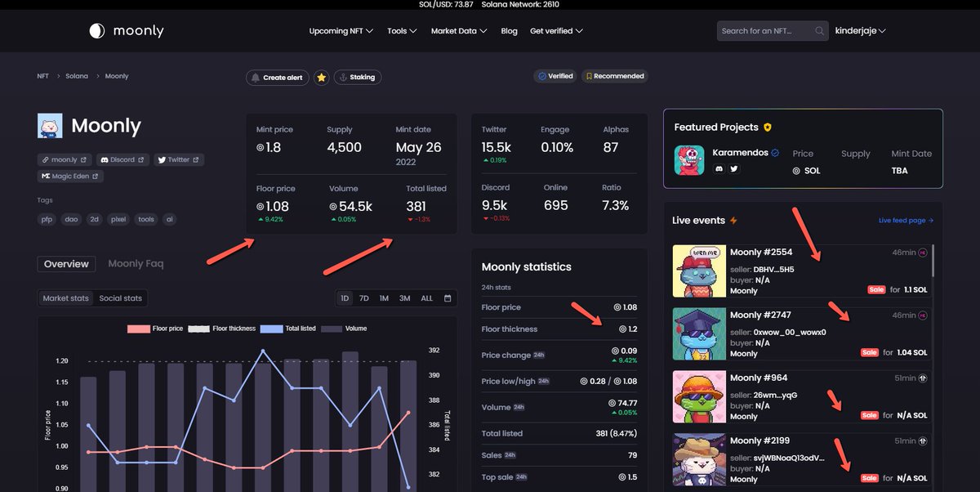Click marketplace icon on the Moonly #2199 row
Image resolution: width=980 pixels, height=492 pixels.
[923, 441]
